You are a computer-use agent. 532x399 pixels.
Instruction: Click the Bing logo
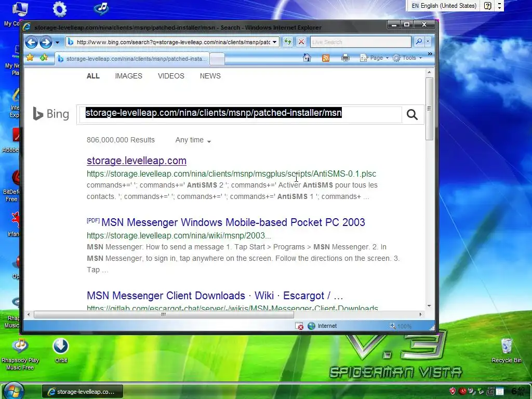click(51, 114)
